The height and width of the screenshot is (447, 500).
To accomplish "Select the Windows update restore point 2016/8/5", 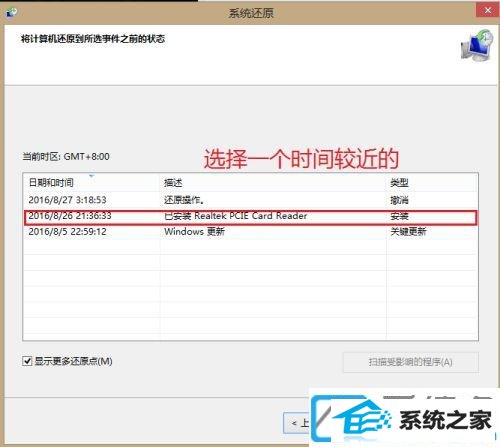I will coord(250,232).
